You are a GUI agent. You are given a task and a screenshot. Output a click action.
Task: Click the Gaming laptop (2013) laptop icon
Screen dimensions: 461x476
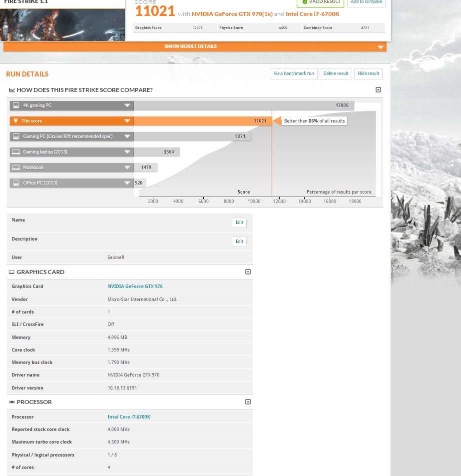pyautogui.click(x=16, y=152)
